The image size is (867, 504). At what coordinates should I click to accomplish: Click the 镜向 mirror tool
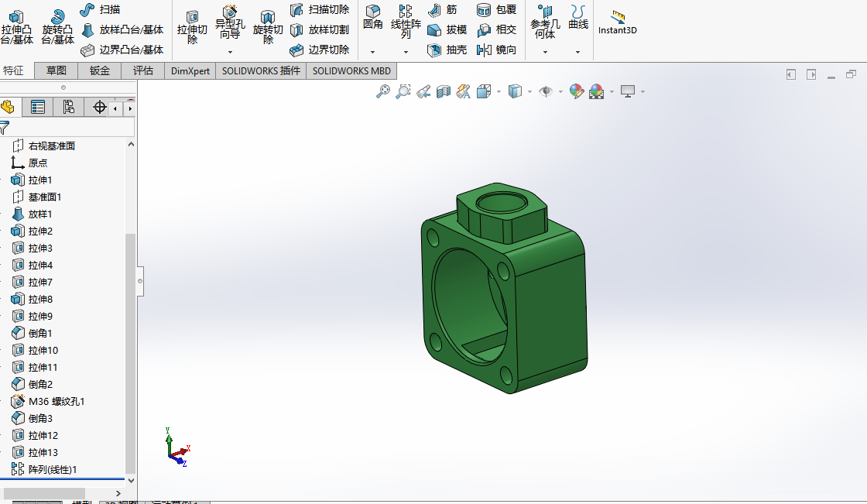coord(496,50)
